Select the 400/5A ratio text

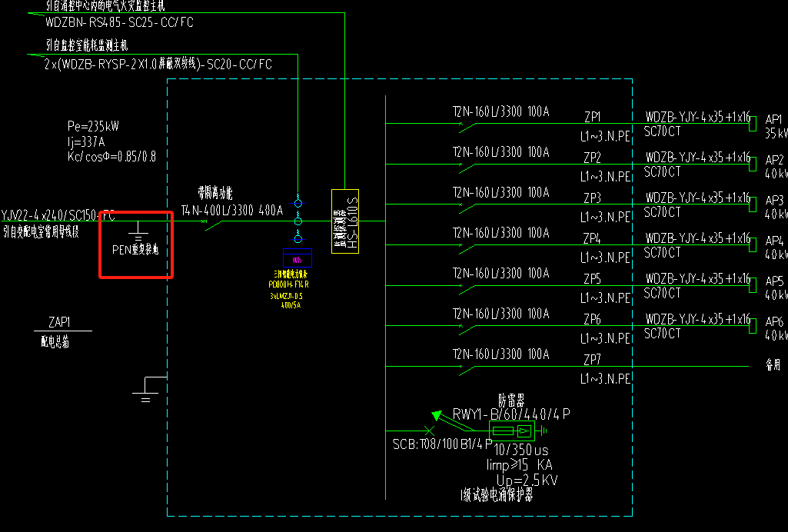pos(291,305)
